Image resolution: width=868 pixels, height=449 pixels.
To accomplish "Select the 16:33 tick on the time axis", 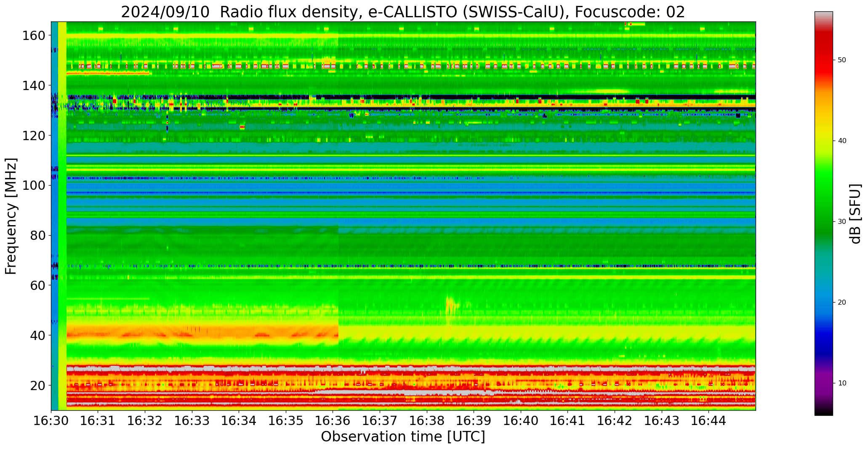I will pyautogui.click(x=192, y=421).
